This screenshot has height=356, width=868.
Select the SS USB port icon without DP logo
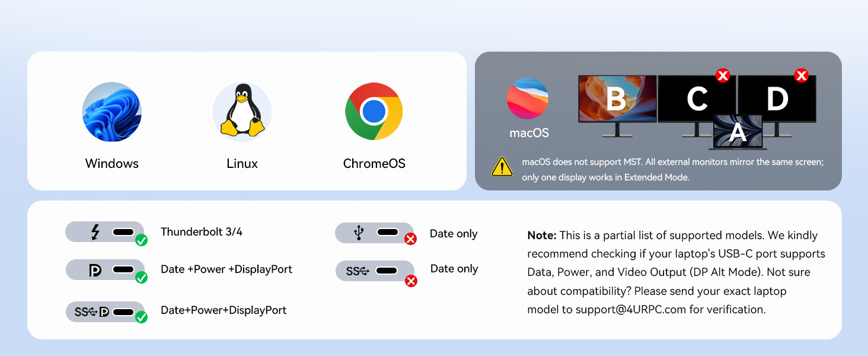[375, 271]
